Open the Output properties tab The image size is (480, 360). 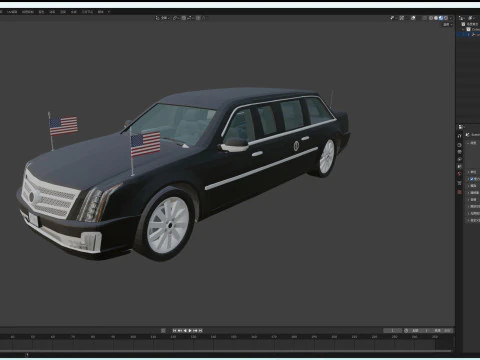coord(460,152)
